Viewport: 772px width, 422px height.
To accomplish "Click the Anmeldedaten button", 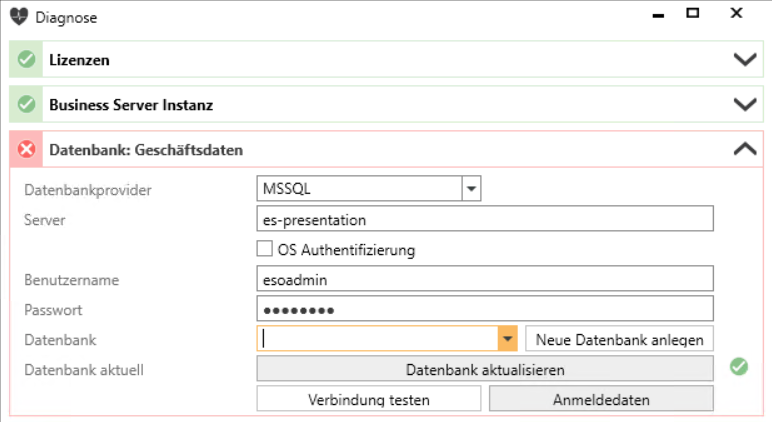I will click(x=601, y=399).
